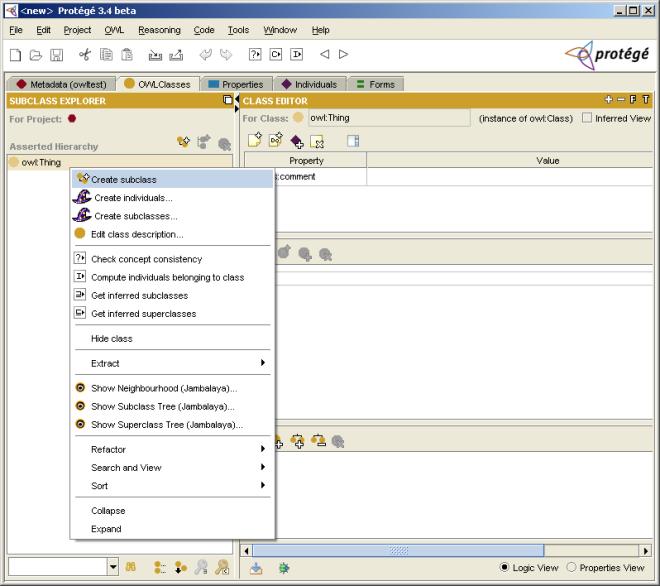
Task: Click the For Class owl:Thing name field
Action: pyautogui.click(x=389, y=118)
